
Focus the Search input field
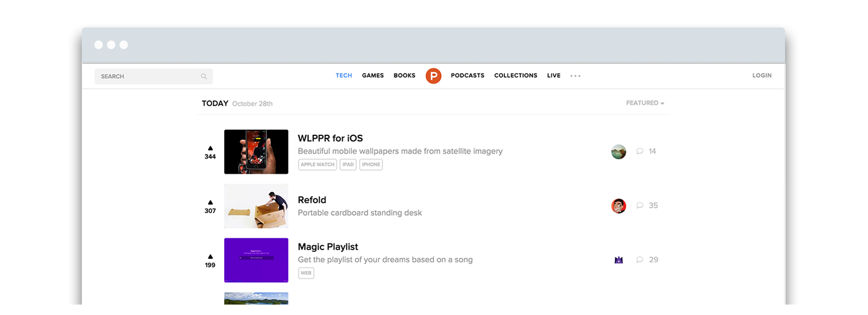(x=154, y=76)
